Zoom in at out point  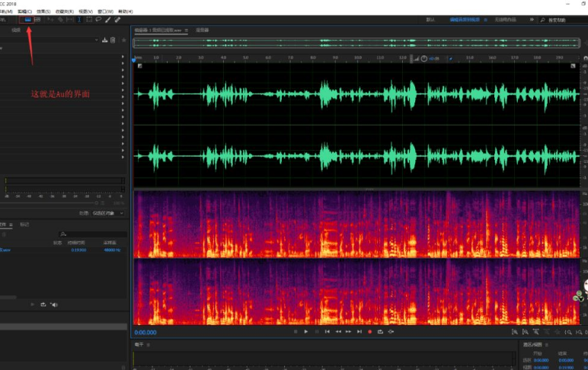click(580, 332)
